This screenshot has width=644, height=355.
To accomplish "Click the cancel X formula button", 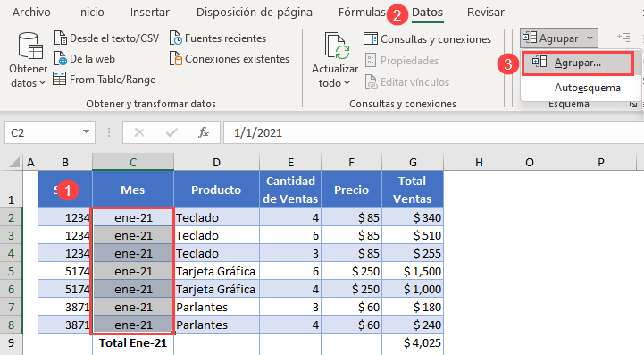I will (x=139, y=132).
